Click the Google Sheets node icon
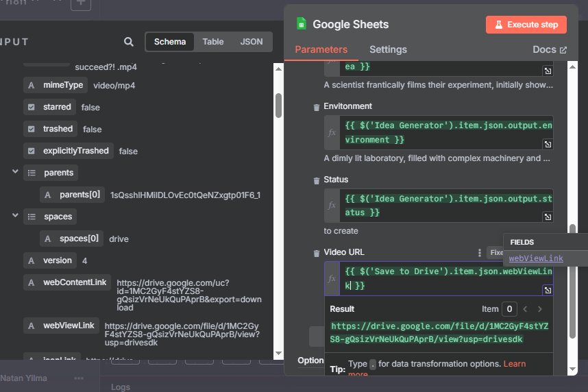The width and height of the screenshot is (588, 392). click(301, 24)
